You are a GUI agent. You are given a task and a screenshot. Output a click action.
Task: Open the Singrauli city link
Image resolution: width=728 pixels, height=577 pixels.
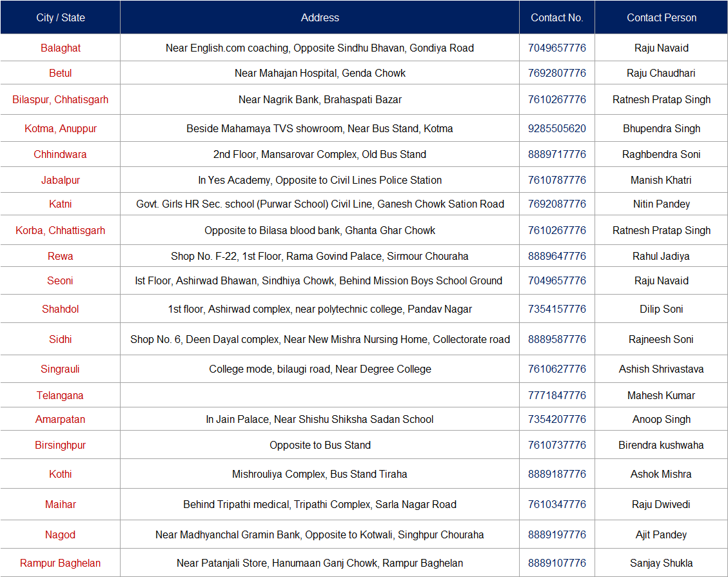61,369
